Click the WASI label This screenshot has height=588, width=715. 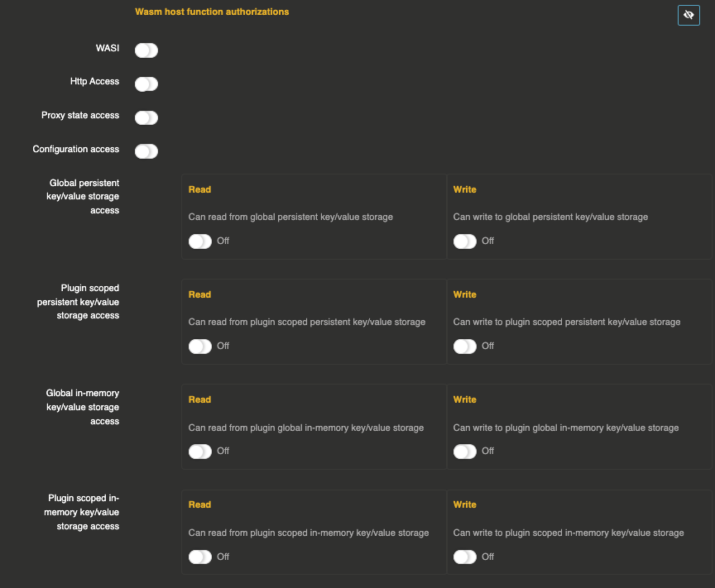(x=108, y=49)
